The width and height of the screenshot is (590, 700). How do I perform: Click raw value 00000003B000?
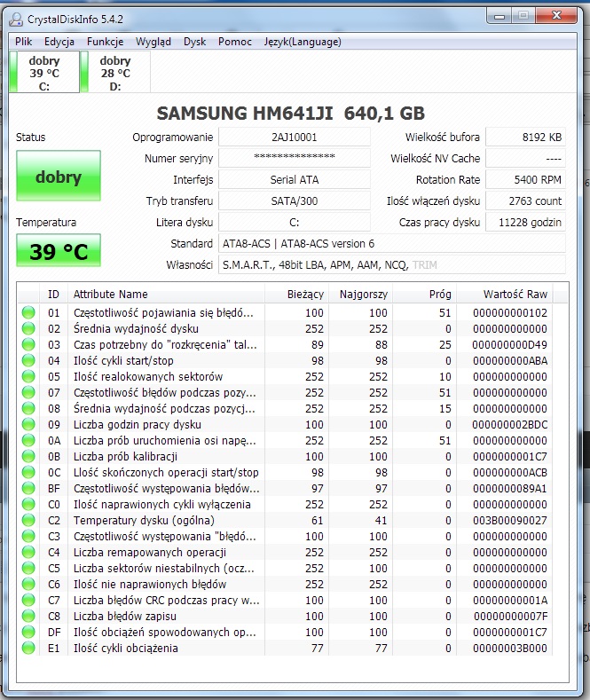click(x=509, y=648)
